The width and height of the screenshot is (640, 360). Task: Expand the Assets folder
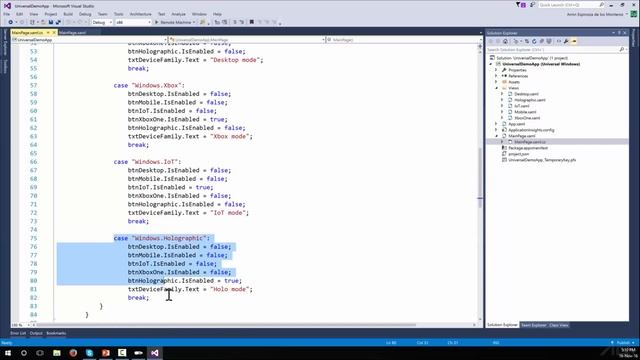[496, 82]
